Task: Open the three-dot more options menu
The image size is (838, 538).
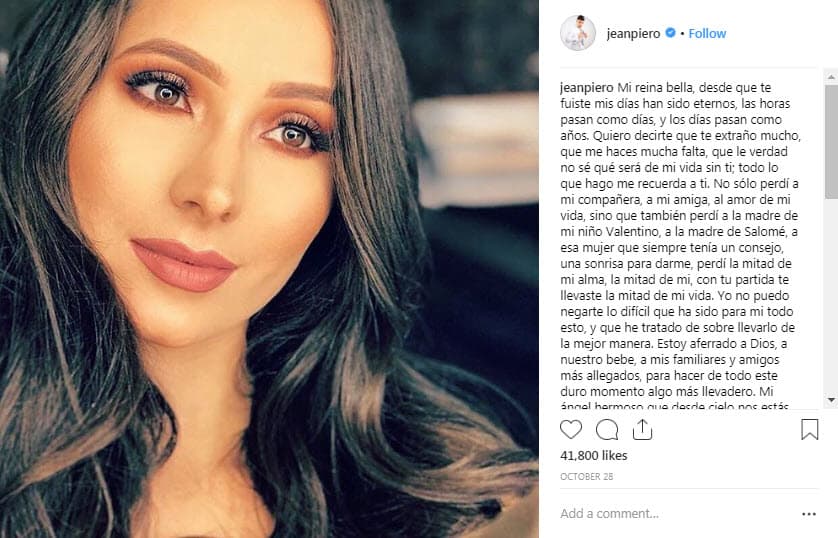Action: point(809,514)
